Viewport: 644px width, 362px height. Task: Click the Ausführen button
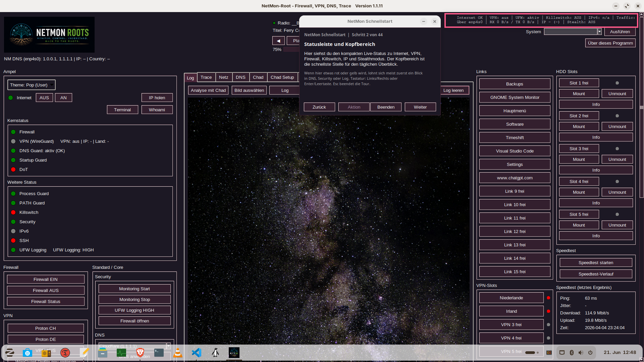coord(620,32)
